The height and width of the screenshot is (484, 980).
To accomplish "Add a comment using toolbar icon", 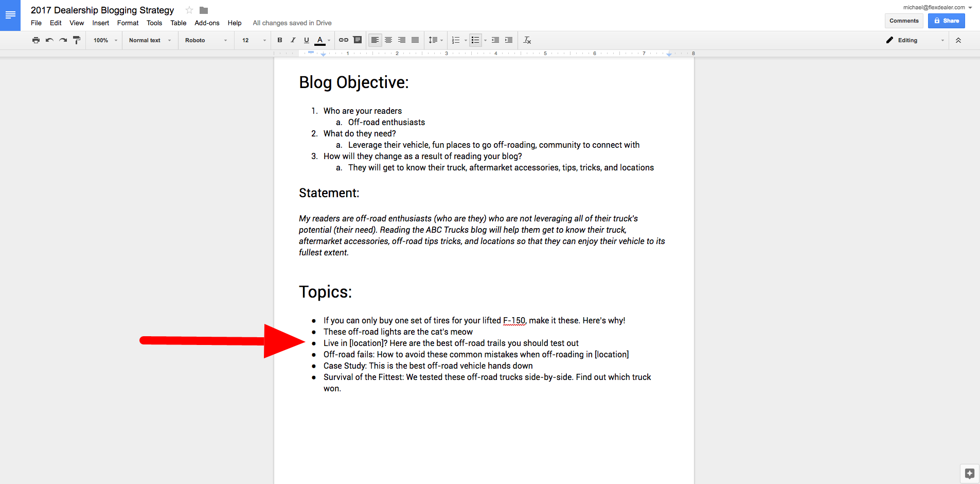I will click(x=358, y=40).
